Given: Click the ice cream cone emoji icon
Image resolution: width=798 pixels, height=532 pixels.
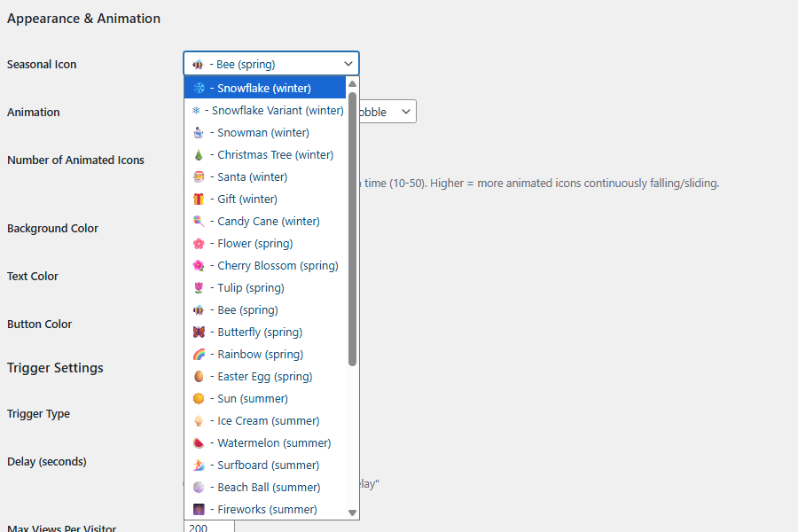Looking at the screenshot, I should point(199,420).
